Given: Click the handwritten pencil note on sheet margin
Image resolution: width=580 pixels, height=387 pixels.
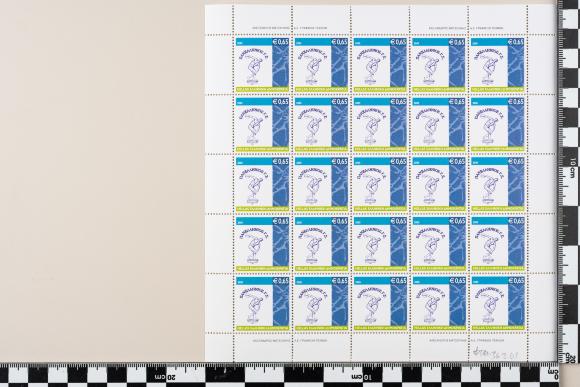Looking at the screenshot, I should coord(495,354).
